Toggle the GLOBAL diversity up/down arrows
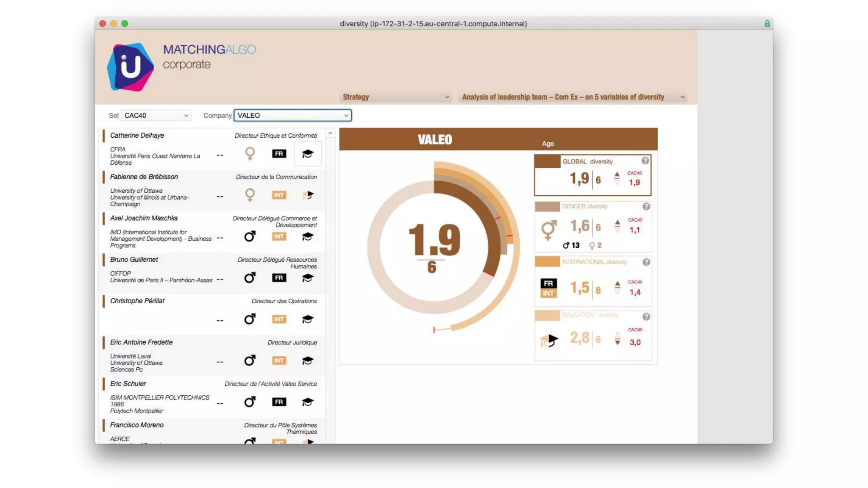Screen dimensions: 868x488 (x=617, y=178)
